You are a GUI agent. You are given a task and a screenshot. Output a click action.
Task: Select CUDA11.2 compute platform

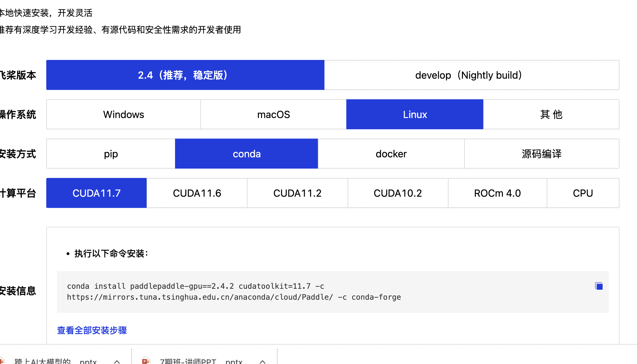297,193
